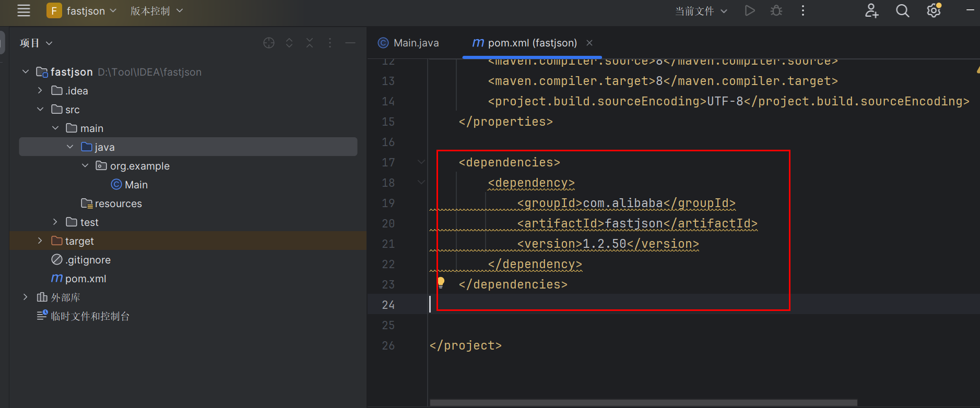The image size is (980, 408).
Task: Click the fastjson artifactId line
Action: [637, 223]
